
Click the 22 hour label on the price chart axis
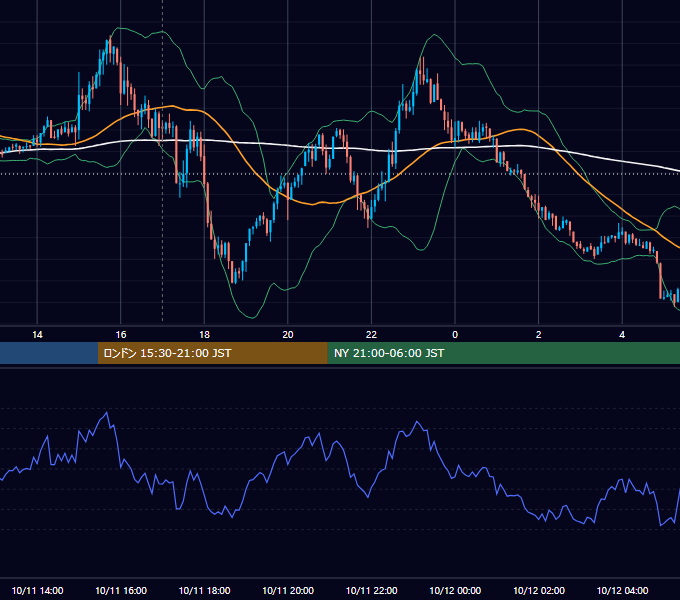(x=371, y=334)
